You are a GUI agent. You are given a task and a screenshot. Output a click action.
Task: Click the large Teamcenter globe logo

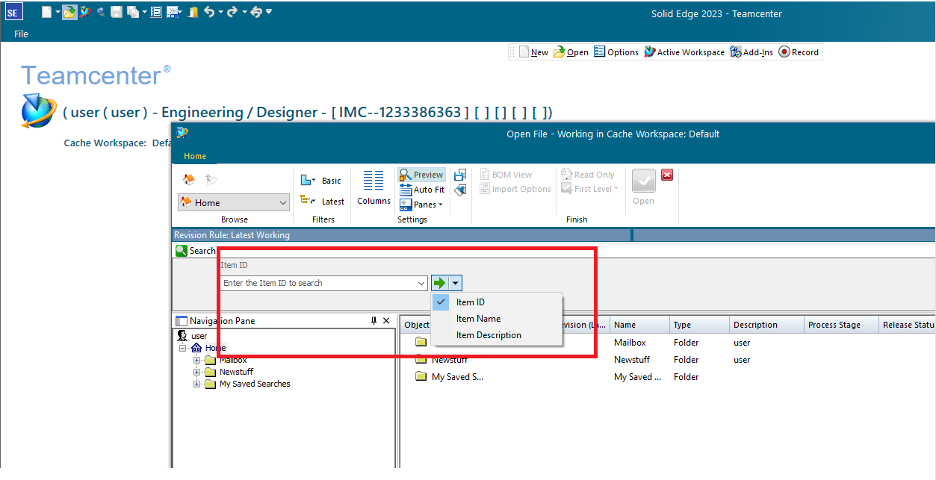click(39, 111)
